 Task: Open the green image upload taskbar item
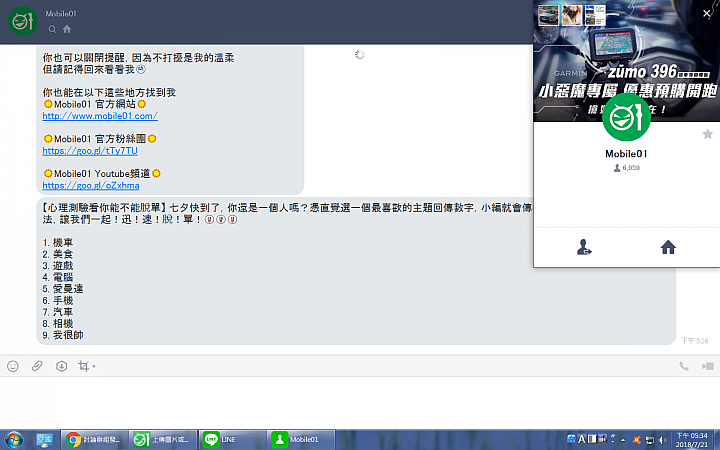(x=163, y=439)
